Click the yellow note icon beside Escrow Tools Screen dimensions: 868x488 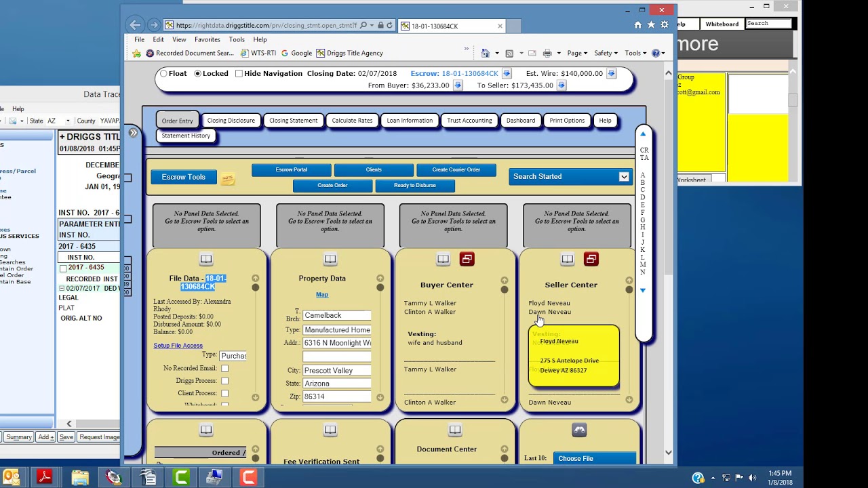(228, 178)
